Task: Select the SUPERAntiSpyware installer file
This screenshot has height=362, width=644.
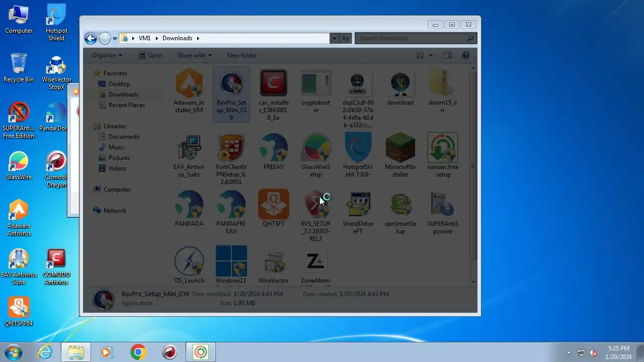Action: point(443,213)
